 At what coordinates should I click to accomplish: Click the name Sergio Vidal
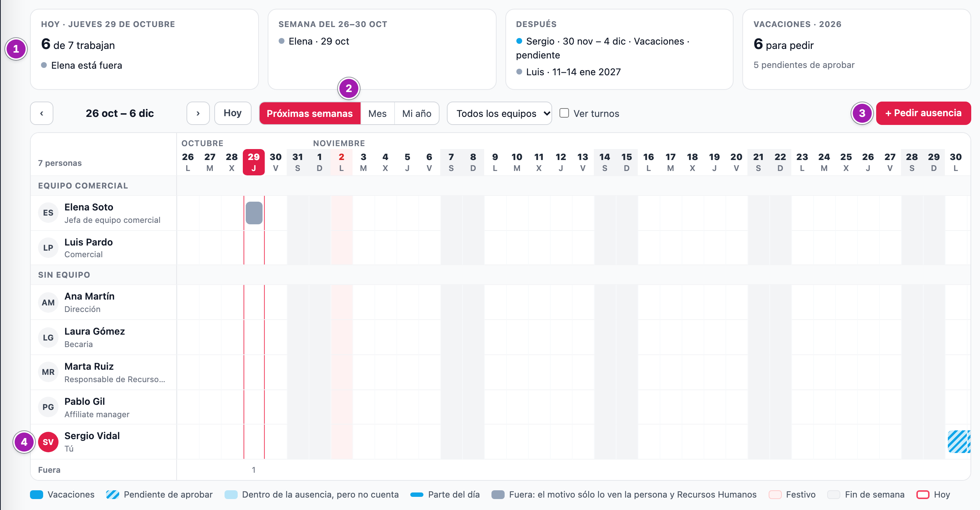coord(92,436)
